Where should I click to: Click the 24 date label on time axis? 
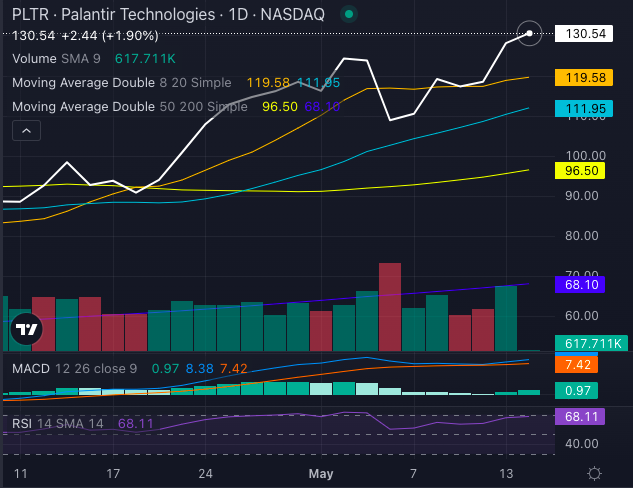point(205,473)
